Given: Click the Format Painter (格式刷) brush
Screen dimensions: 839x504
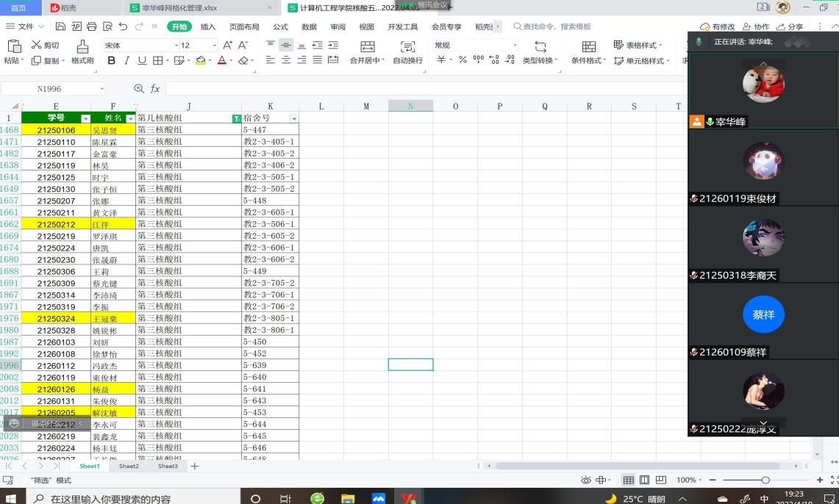Looking at the screenshot, I should [82, 46].
